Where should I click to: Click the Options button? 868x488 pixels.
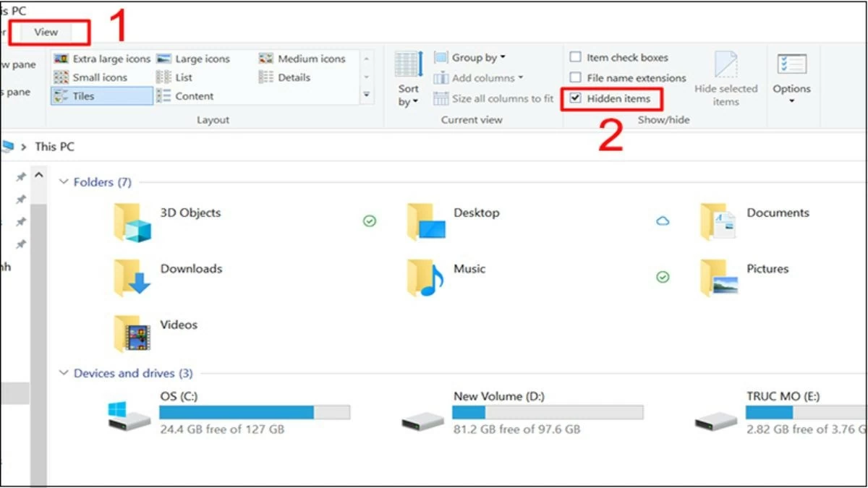click(792, 80)
